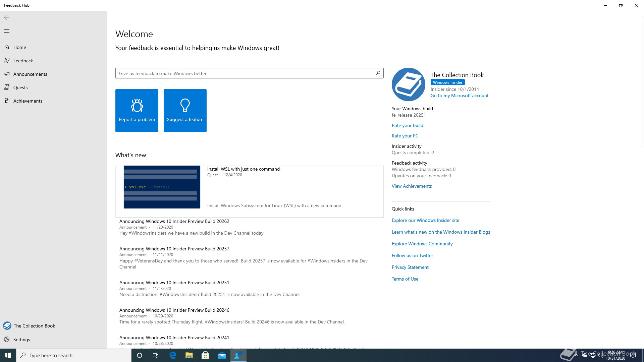Image resolution: width=644 pixels, height=362 pixels.
Task: Open the Privacy Statement link
Action: pos(410,267)
